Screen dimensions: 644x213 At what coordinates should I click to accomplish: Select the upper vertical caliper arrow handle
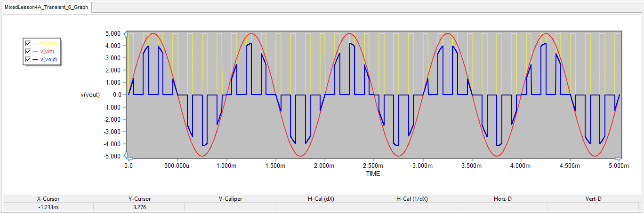126,33
